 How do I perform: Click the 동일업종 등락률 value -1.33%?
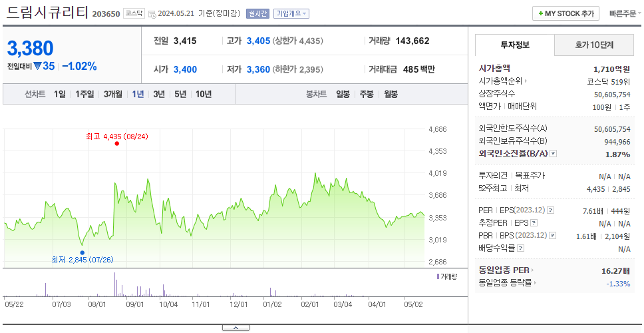point(618,284)
